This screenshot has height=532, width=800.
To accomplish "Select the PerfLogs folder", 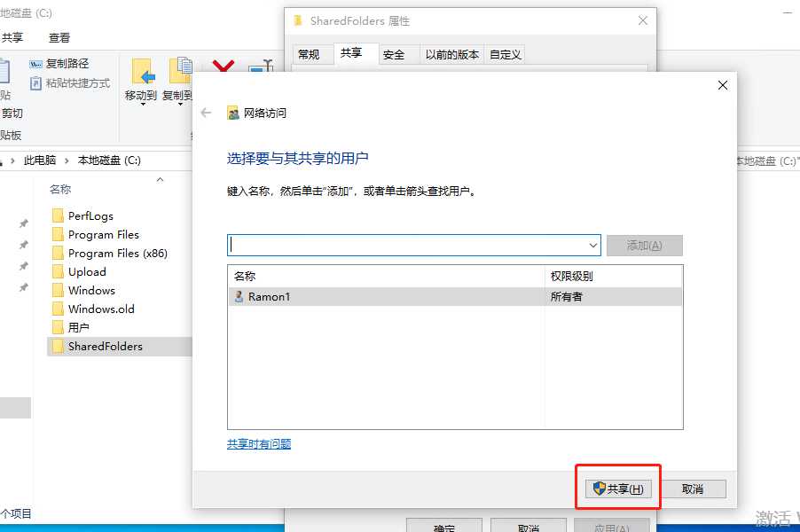I will [x=90, y=216].
